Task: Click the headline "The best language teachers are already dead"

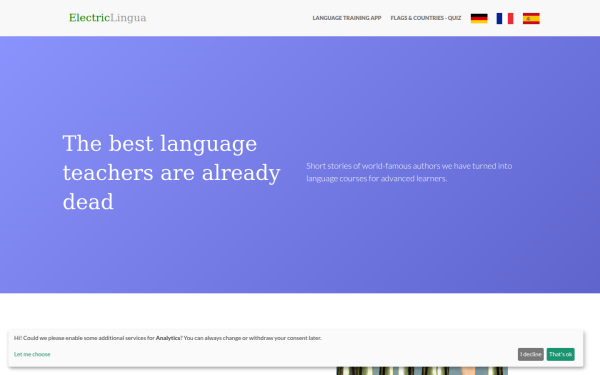Action: [x=172, y=173]
